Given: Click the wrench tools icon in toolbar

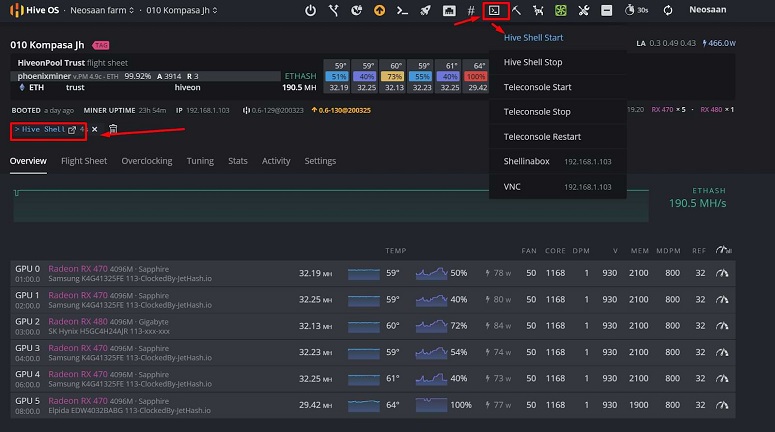Looking at the screenshot, I should (x=583, y=11).
